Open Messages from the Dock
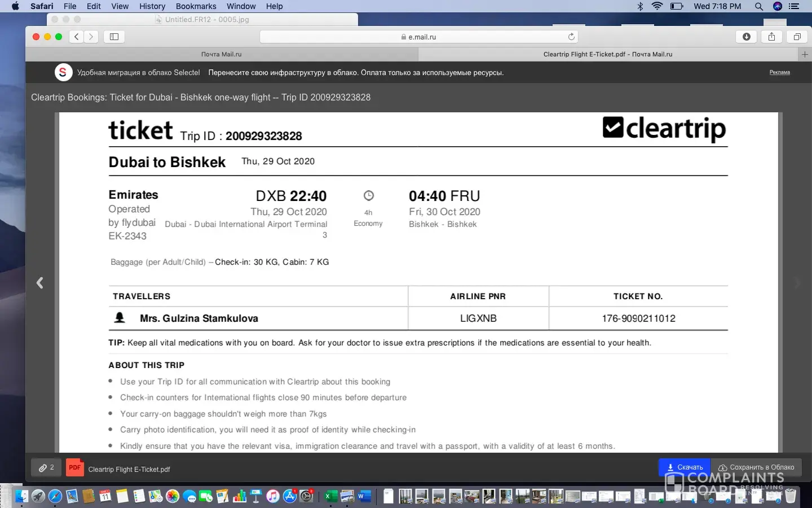 tap(189, 496)
